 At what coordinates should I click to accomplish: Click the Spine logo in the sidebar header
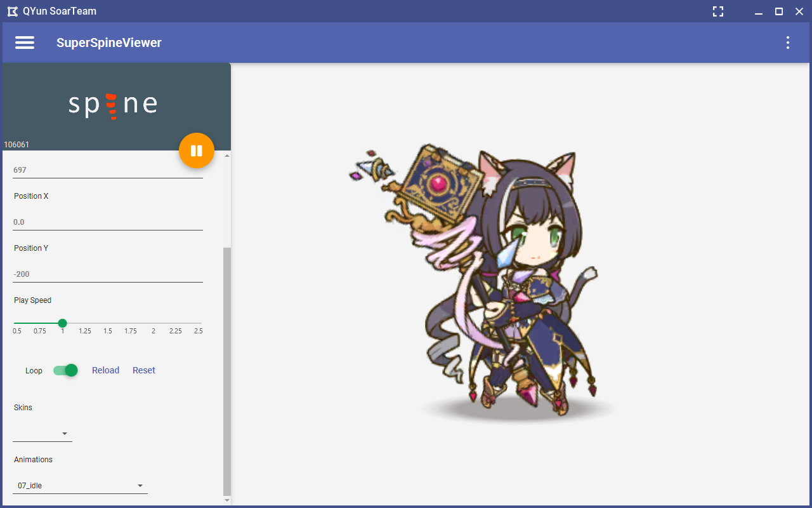[x=113, y=105]
